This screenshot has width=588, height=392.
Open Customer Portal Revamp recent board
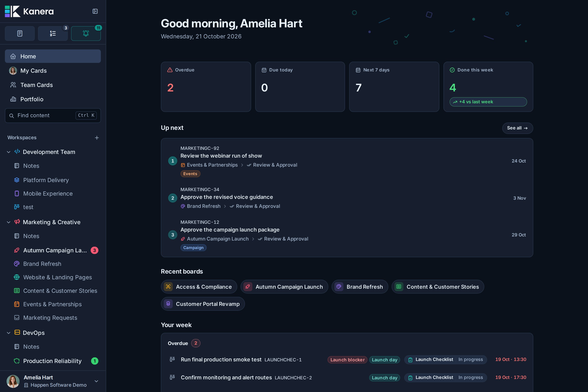[203, 304]
